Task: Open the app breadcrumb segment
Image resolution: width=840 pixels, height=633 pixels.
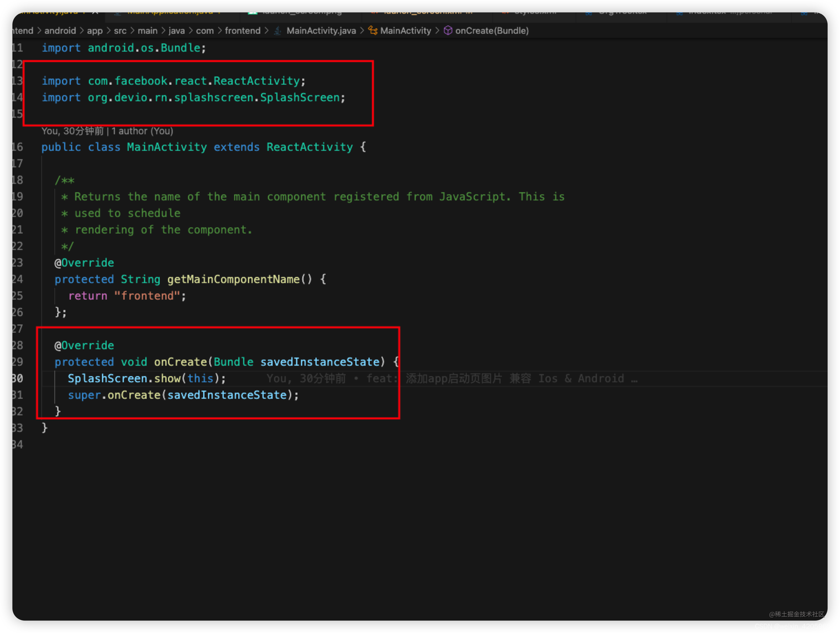Action: pos(95,31)
